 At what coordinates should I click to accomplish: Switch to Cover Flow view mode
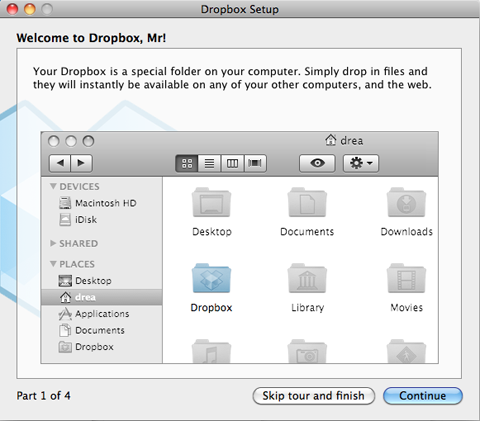tap(255, 163)
